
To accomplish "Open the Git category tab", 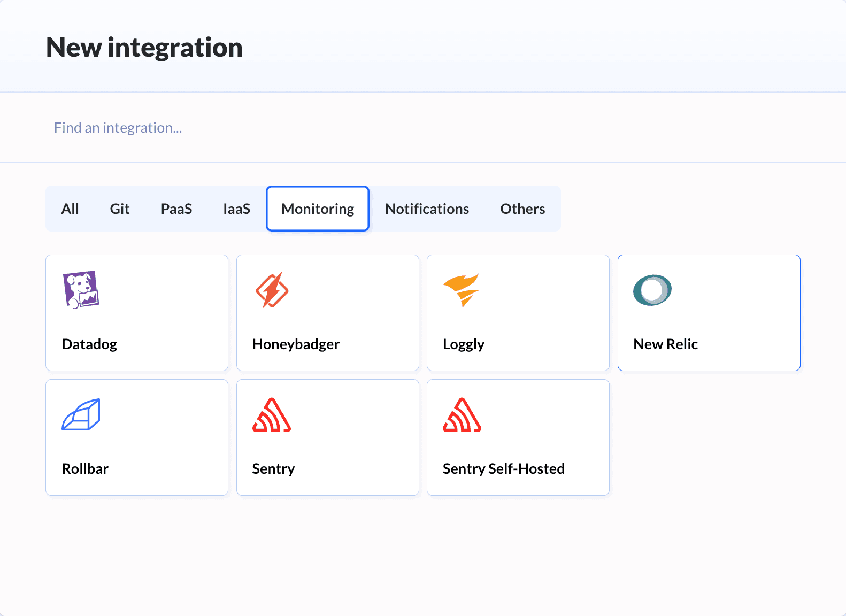I will [x=120, y=209].
